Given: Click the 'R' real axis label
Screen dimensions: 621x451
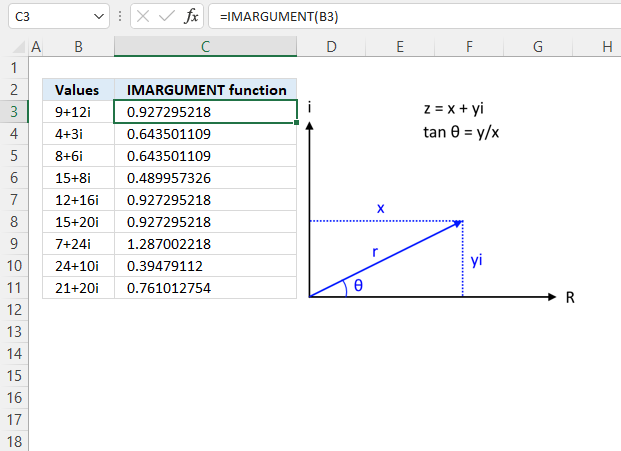Looking at the screenshot, I should (x=570, y=297).
